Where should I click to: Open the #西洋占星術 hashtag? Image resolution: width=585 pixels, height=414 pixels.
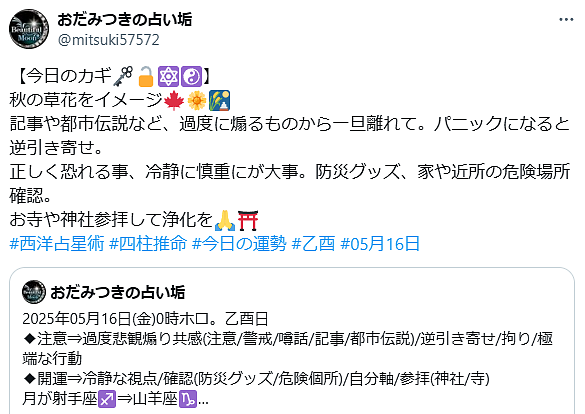point(57,244)
